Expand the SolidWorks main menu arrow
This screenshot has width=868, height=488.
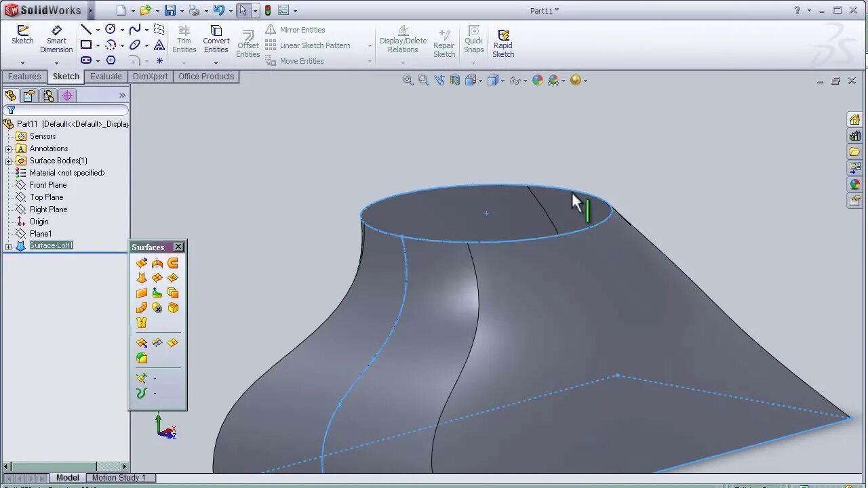(x=90, y=10)
